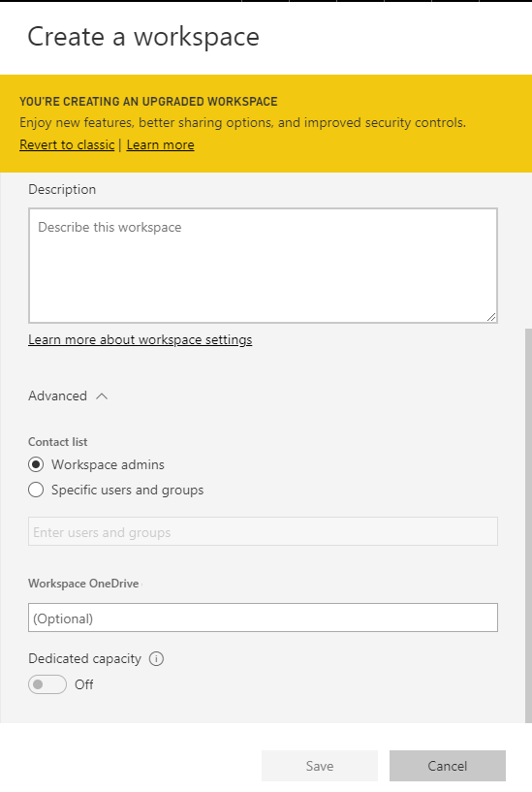The height and width of the screenshot is (792, 532).
Task: Focus the Description text area
Action: coord(263,266)
